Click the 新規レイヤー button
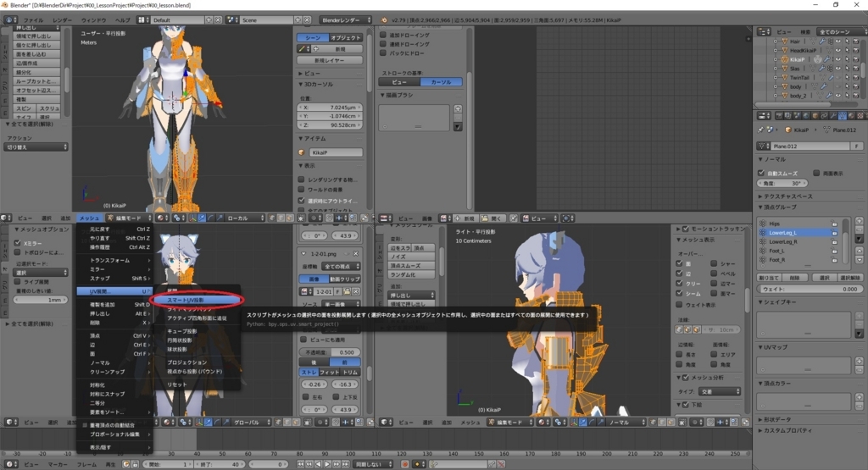This screenshot has width=868, height=470. pos(330,60)
